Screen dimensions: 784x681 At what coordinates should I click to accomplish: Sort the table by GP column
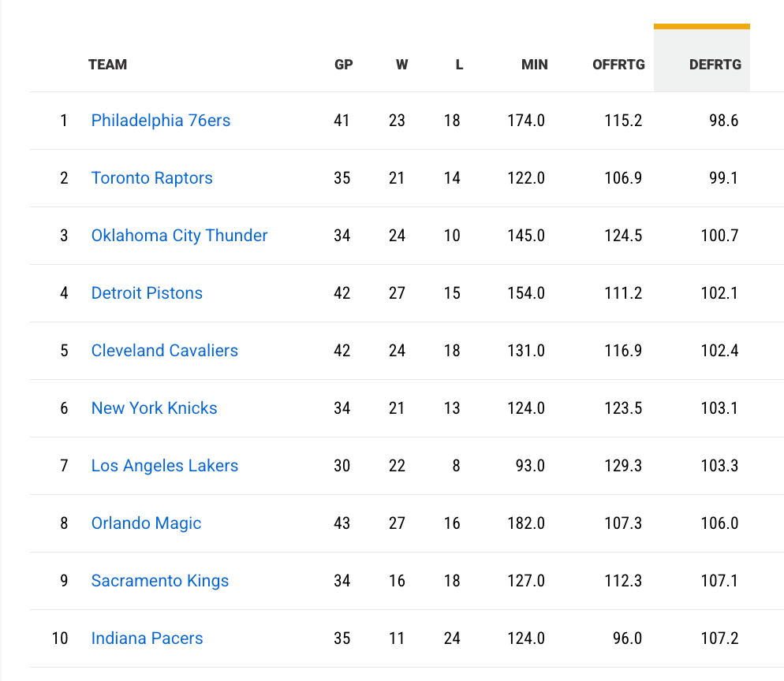pos(343,65)
